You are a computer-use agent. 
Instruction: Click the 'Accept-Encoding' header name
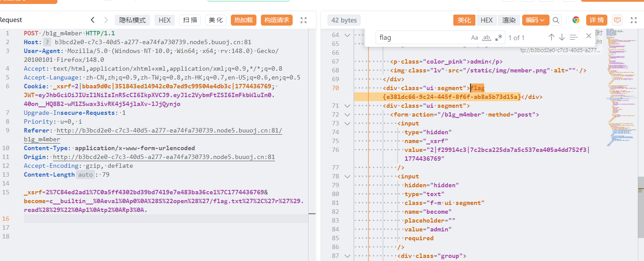click(51, 166)
